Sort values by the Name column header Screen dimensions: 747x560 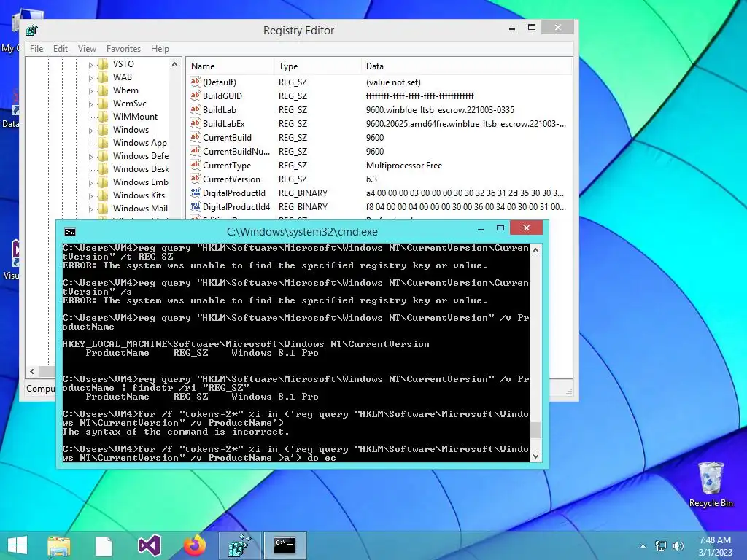(x=230, y=66)
